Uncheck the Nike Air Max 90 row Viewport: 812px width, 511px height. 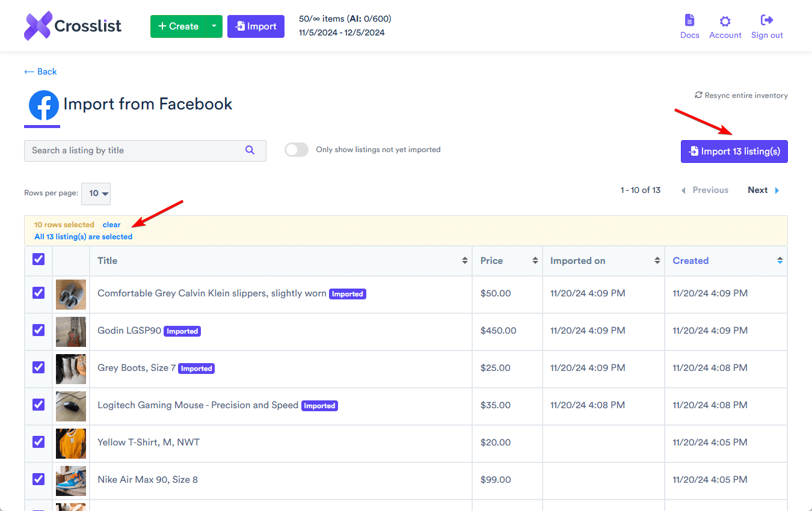38,479
